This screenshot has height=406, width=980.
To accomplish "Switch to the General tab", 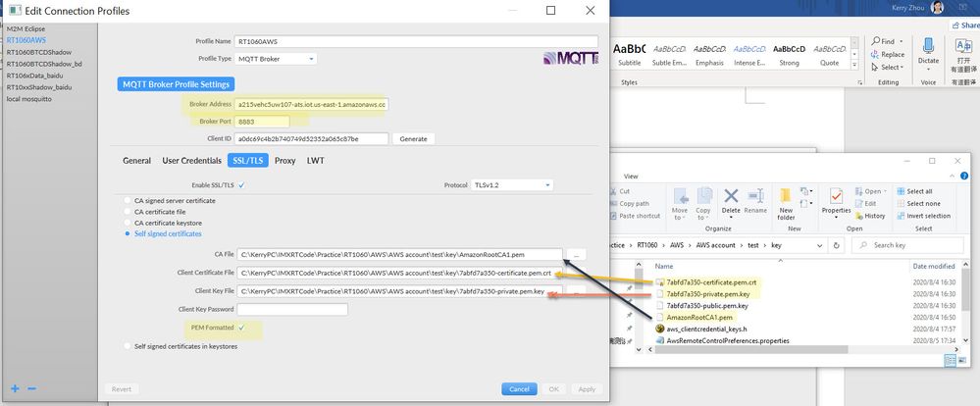I will coord(136,161).
